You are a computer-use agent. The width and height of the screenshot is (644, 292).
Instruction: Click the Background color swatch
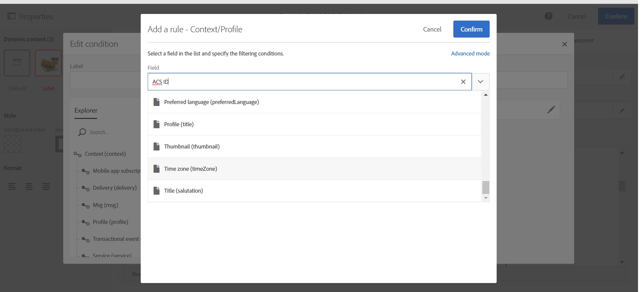(x=12, y=144)
